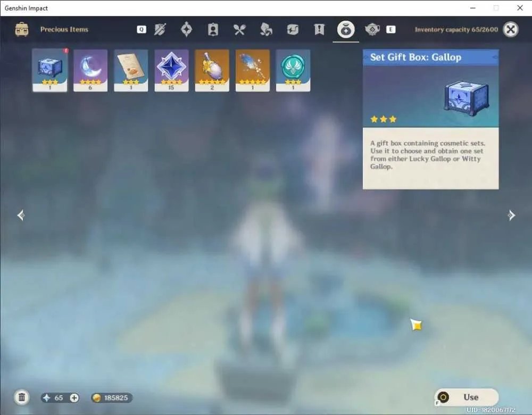Click the gift box image in details panel
532x415 pixels.
tap(467, 98)
